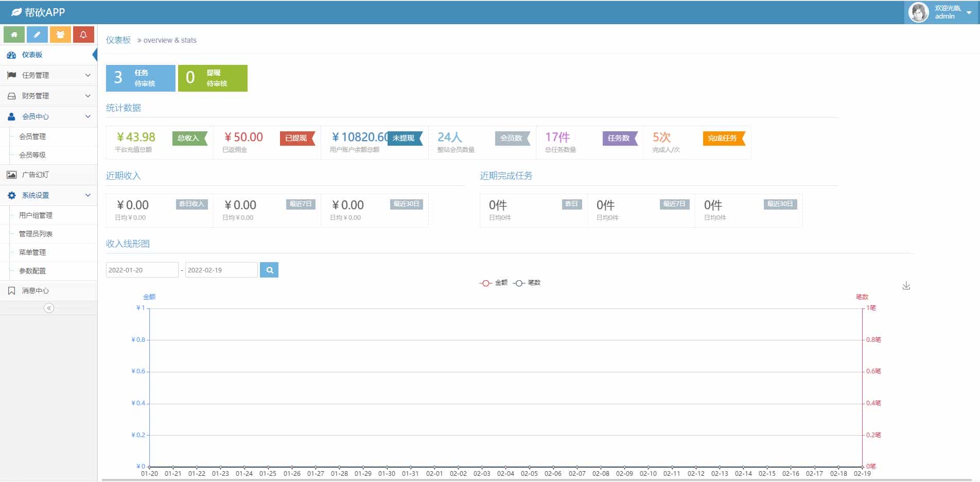The width and height of the screenshot is (980, 482).
Task: Toggle the 金额 series in chart legend
Action: (x=493, y=283)
